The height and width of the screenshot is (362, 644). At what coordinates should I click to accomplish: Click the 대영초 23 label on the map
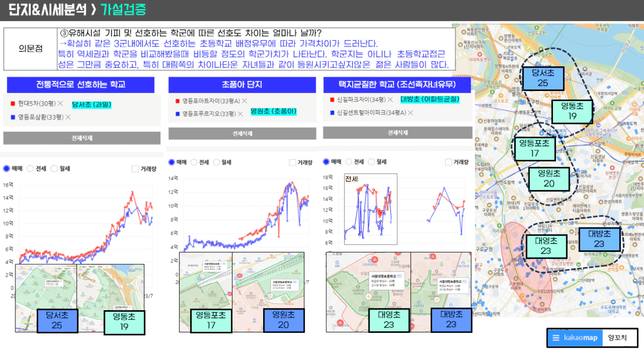coord(546,246)
